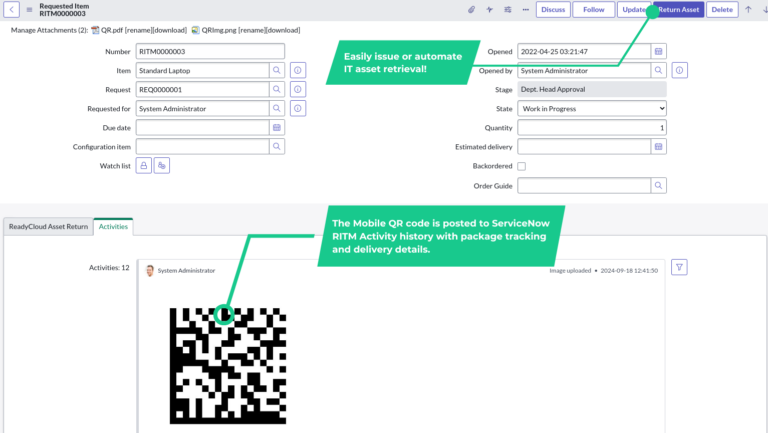This screenshot has height=433, width=768.
Task: Click the Opened by input field
Action: (584, 70)
